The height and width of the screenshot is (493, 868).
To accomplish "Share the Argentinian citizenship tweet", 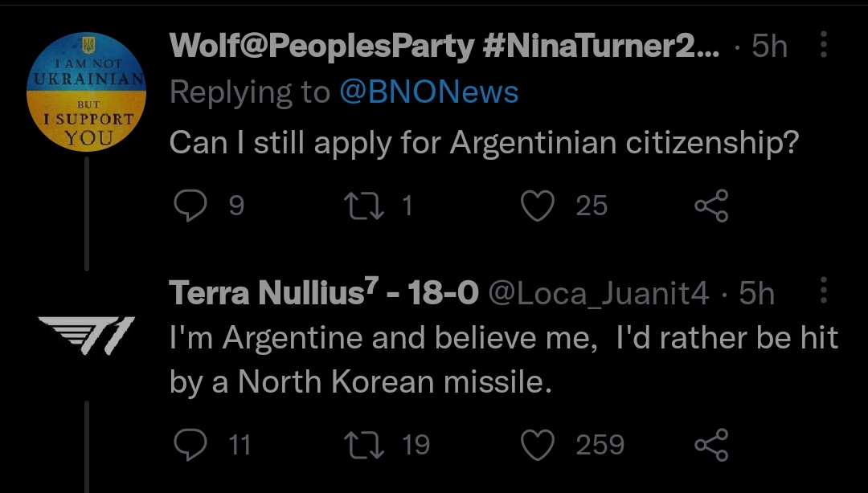I will coord(710,206).
